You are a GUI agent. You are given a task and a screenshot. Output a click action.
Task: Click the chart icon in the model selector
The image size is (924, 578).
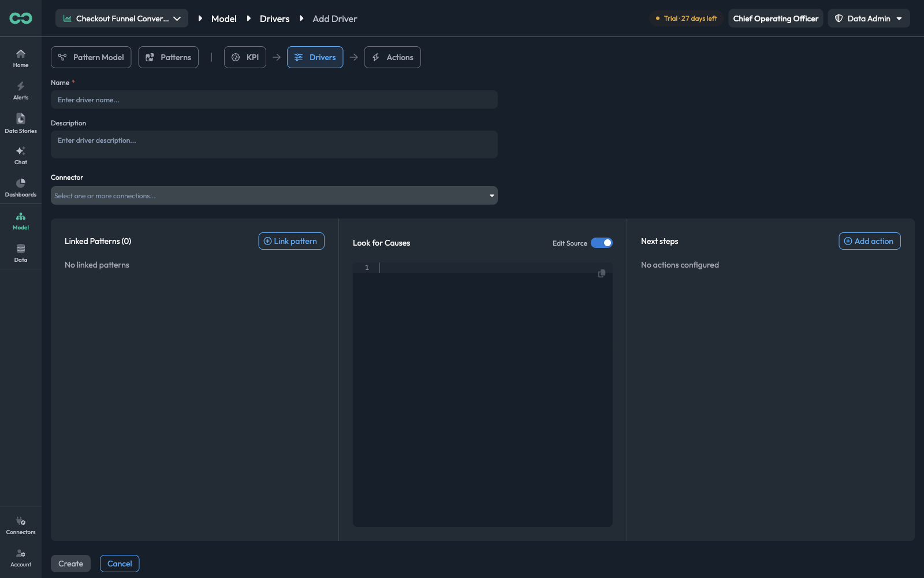(68, 18)
